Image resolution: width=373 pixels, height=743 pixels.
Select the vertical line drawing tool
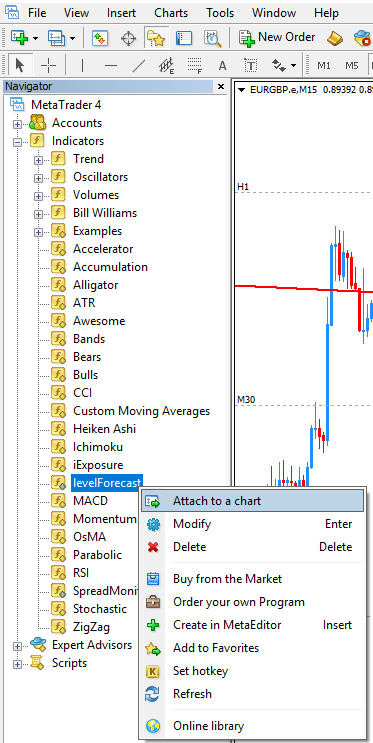click(x=82, y=65)
